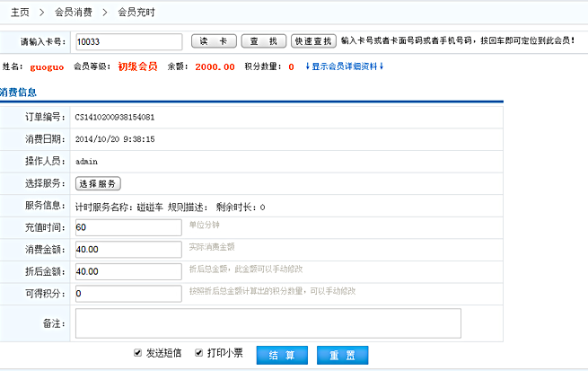Click the 快速查找 button
This screenshot has height=371, width=588.
313,41
